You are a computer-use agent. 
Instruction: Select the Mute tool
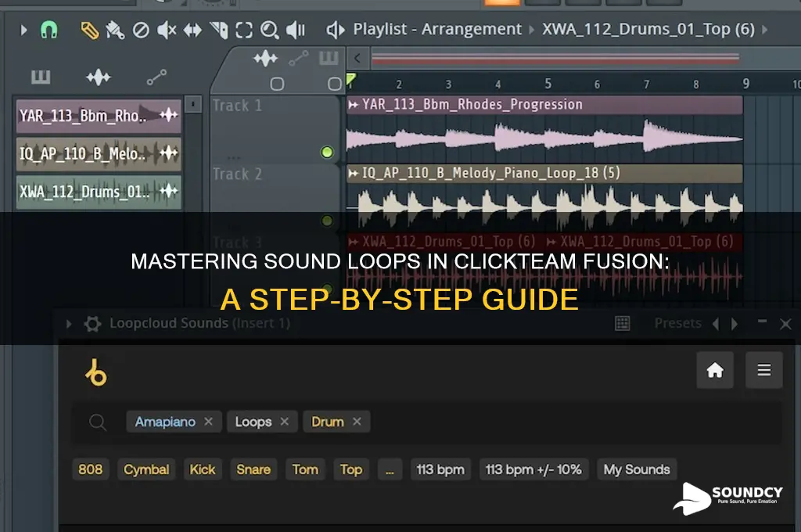(167, 31)
